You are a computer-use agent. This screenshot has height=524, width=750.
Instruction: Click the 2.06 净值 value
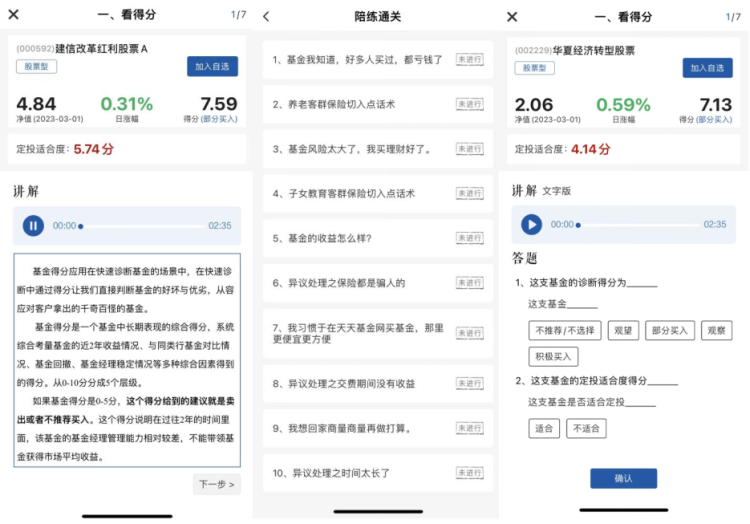tap(534, 105)
